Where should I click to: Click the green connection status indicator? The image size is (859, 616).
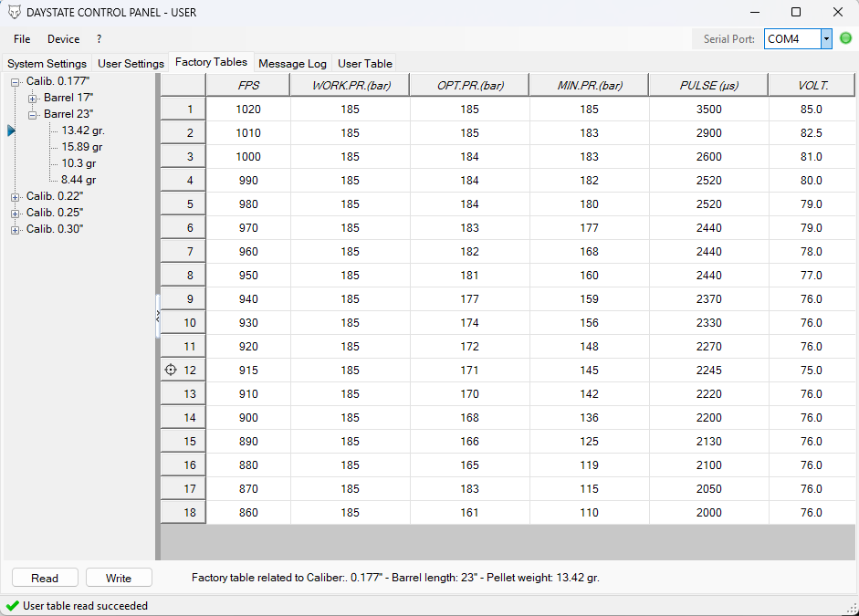click(x=846, y=38)
